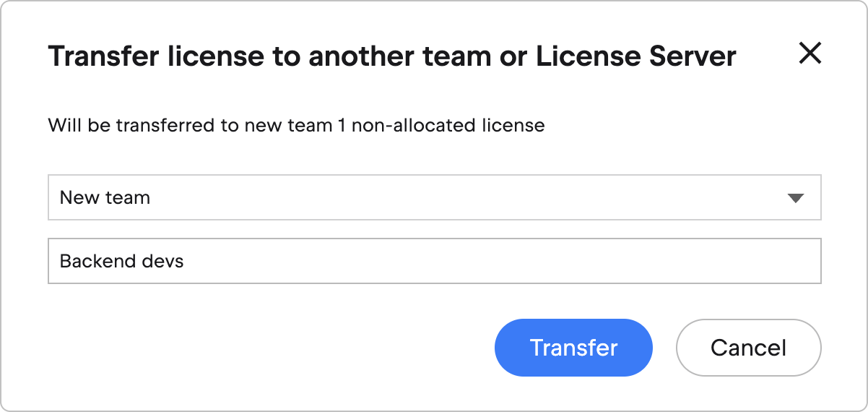Click the dialog title heading text
Viewport: 868px width, 412px height.
pos(391,56)
